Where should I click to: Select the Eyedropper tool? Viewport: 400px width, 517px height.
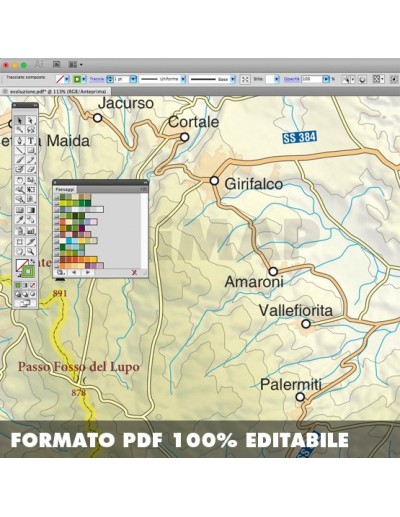click(20, 220)
